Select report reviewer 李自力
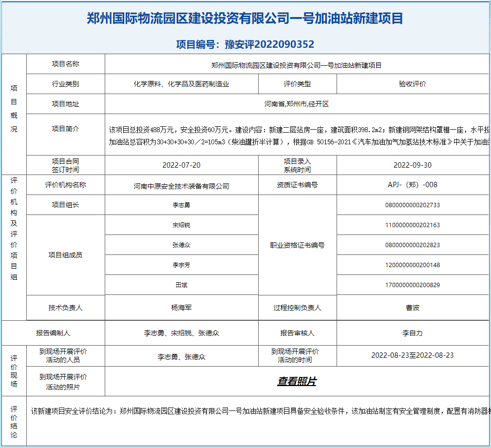The image size is (491, 448). pos(413,333)
